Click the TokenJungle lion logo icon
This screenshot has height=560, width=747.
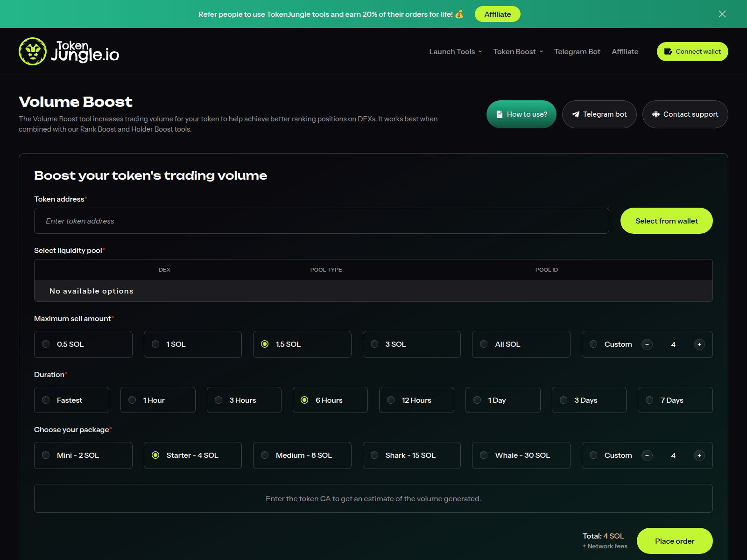coord(33,51)
